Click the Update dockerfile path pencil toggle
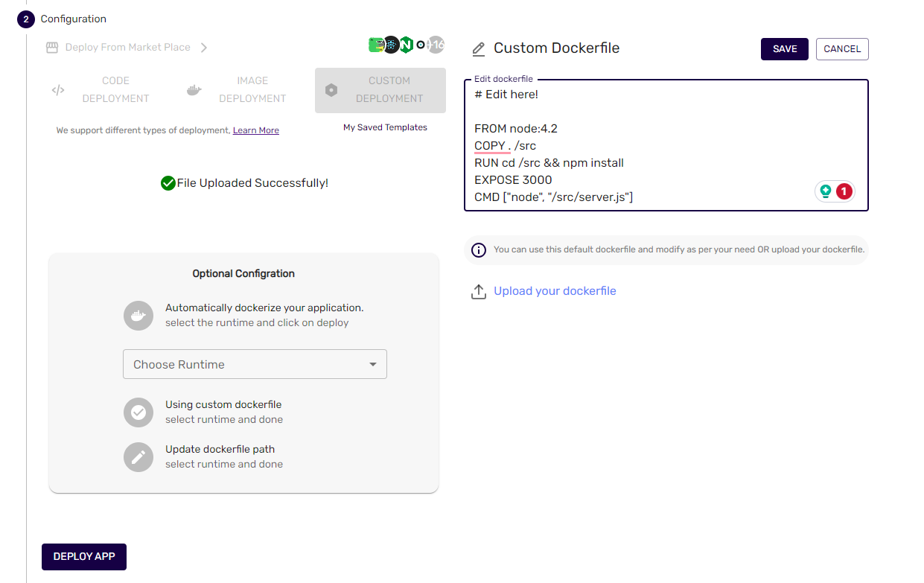The image size is (924, 583). point(138,457)
